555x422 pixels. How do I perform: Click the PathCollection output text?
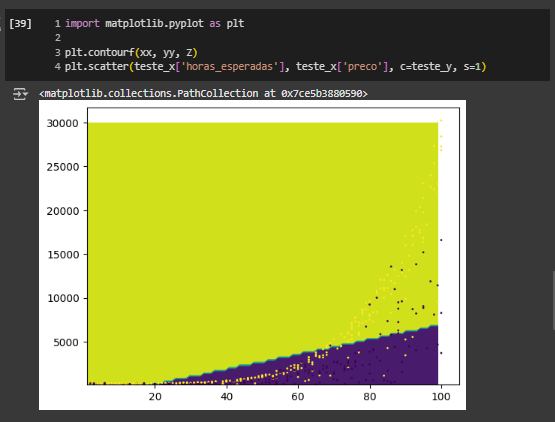pos(204,93)
